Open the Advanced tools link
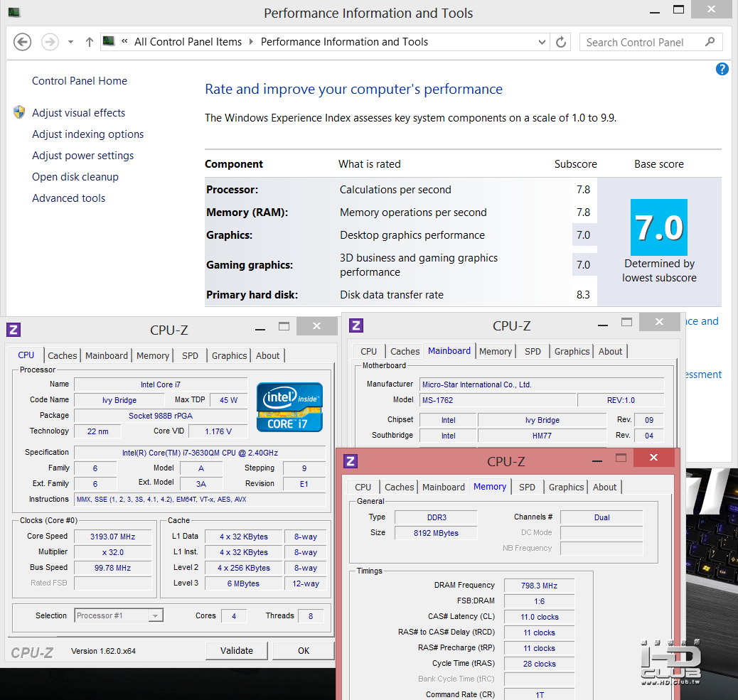 click(x=68, y=198)
